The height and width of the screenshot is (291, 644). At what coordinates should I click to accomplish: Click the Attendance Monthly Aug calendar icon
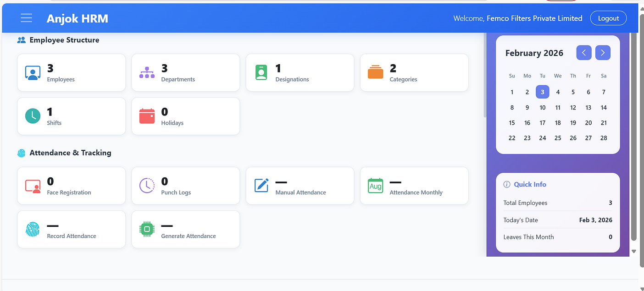click(375, 186)
